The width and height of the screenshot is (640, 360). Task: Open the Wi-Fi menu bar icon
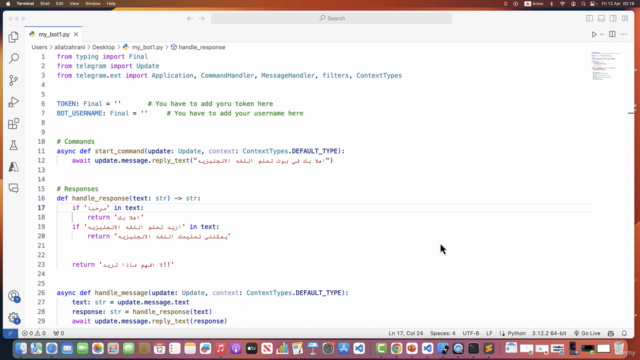coord(562,4)
